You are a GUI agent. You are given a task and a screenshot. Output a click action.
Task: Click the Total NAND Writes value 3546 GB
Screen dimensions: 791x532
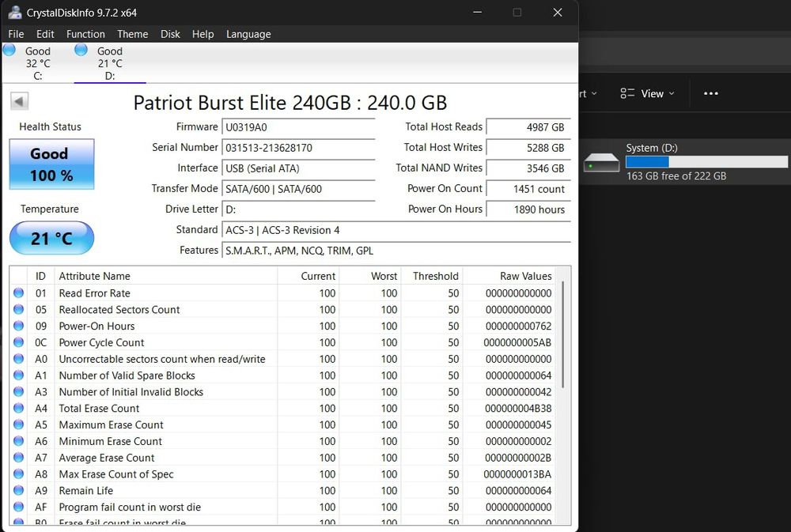[528, 168]
